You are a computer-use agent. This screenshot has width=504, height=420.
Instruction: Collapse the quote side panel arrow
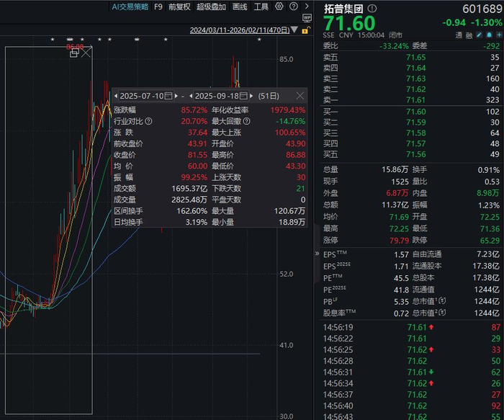pyautogui.click(x=317, y=254)
